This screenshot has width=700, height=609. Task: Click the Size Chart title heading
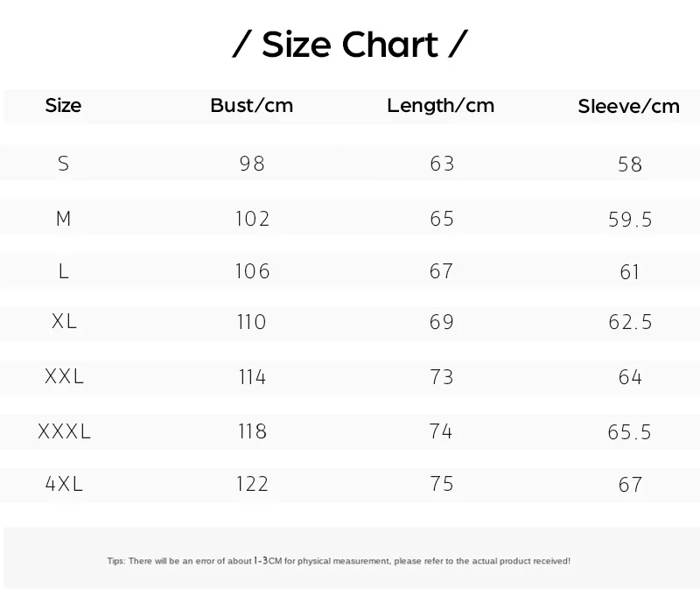(350, 45)
